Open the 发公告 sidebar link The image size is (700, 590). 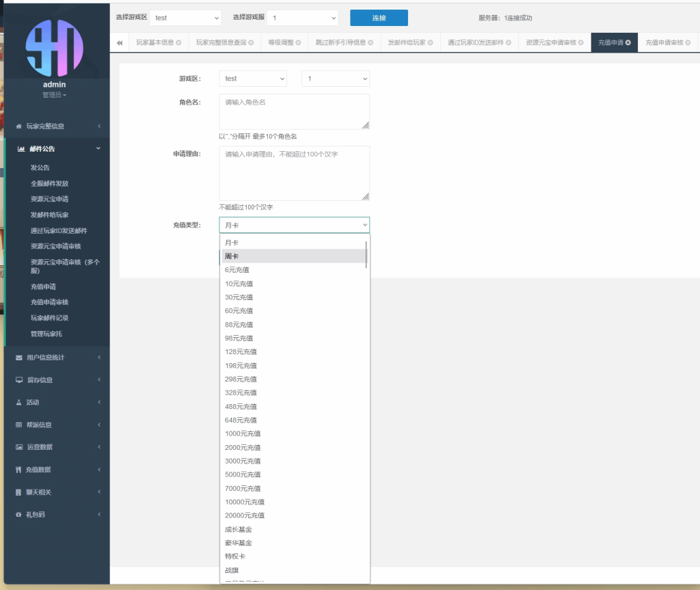[x=40, y=167]
